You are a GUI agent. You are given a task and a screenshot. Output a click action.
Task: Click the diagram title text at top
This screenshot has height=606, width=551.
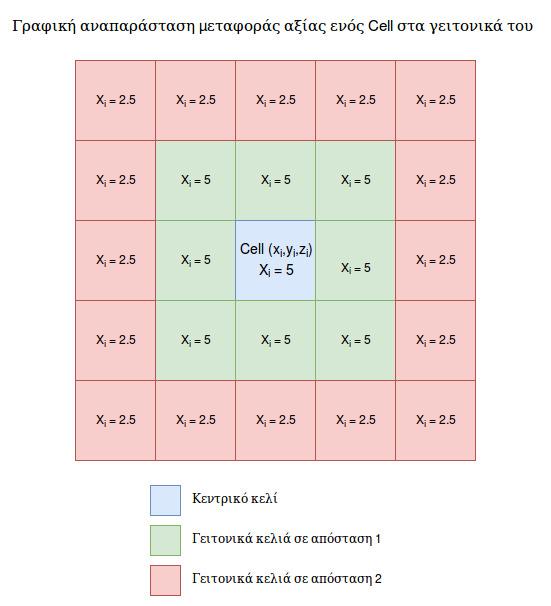[273, 27]
